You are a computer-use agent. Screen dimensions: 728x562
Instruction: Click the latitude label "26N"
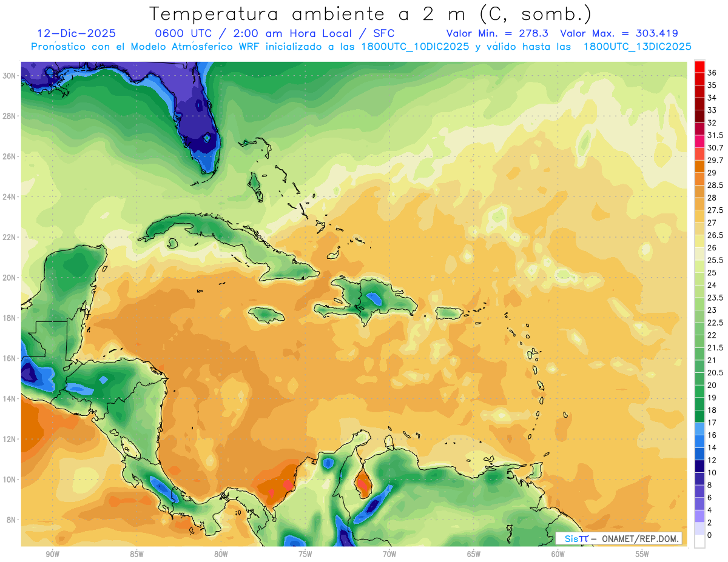9,156
